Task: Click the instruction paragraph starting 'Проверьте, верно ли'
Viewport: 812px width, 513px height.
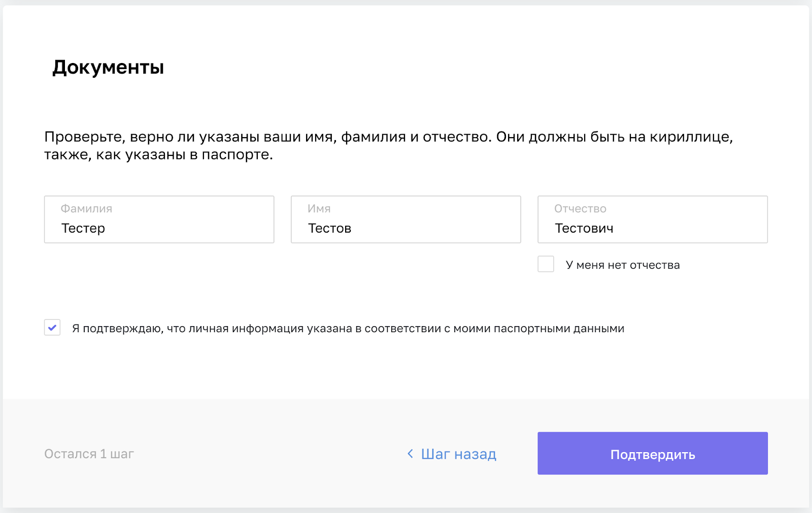Action: [x=389, y=145]
